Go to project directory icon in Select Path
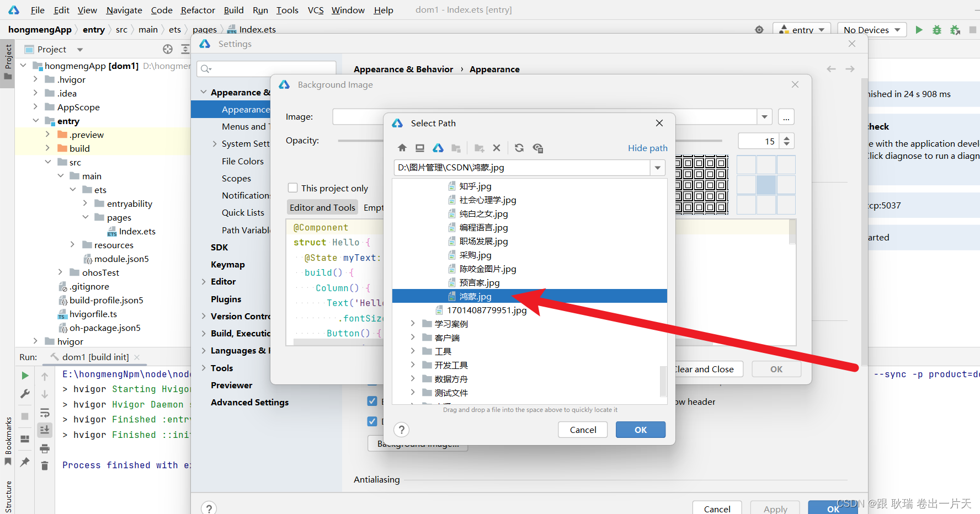 (438, 148)
